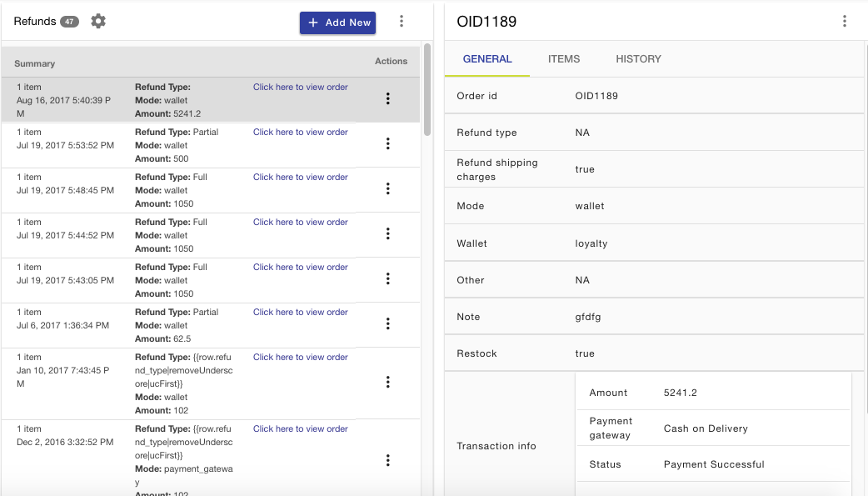Viewport: 868px width, 496px height.
Task: Click the Wallet value loyalty
Action: click(591, 243)
